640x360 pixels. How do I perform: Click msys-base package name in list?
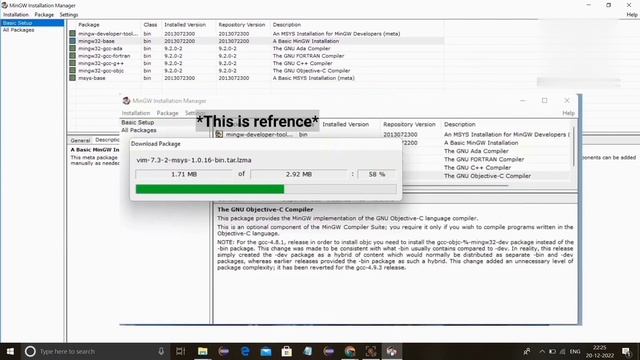[92, 78]
